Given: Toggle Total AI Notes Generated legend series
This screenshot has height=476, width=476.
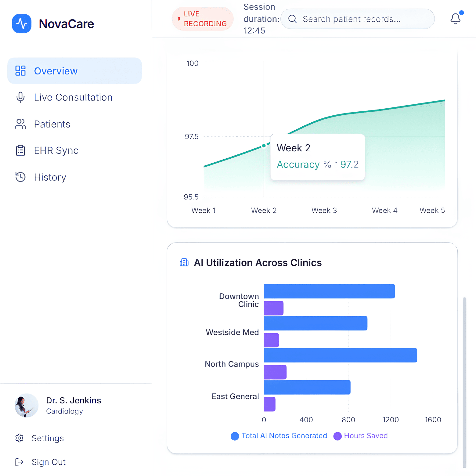Looking at the screenshot, I should (x=279, y=436).
